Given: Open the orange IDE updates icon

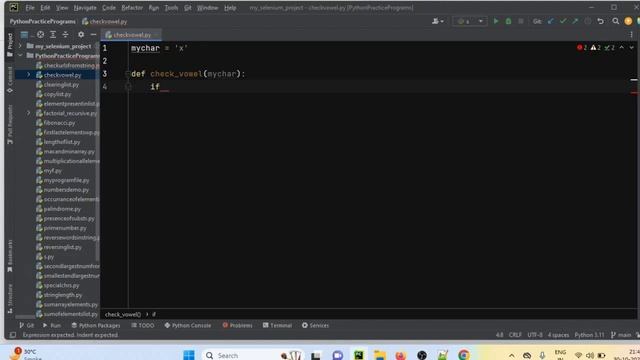Looking at the screenshot, I should point(628,21).
